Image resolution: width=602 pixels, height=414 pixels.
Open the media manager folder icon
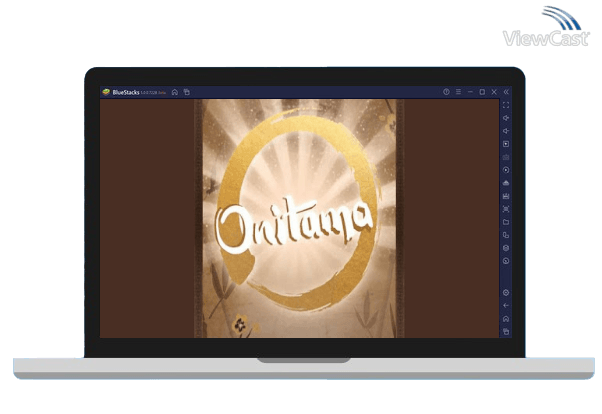[x=506, y=222]
